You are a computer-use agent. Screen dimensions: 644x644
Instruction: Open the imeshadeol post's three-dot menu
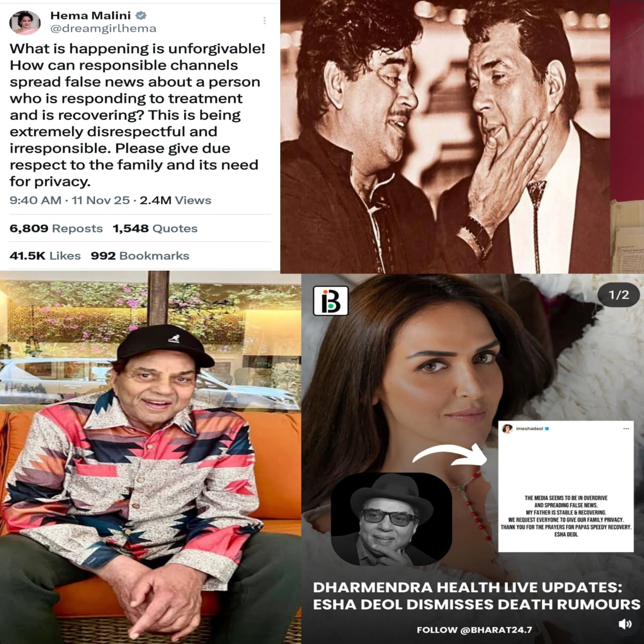(626, 429)
